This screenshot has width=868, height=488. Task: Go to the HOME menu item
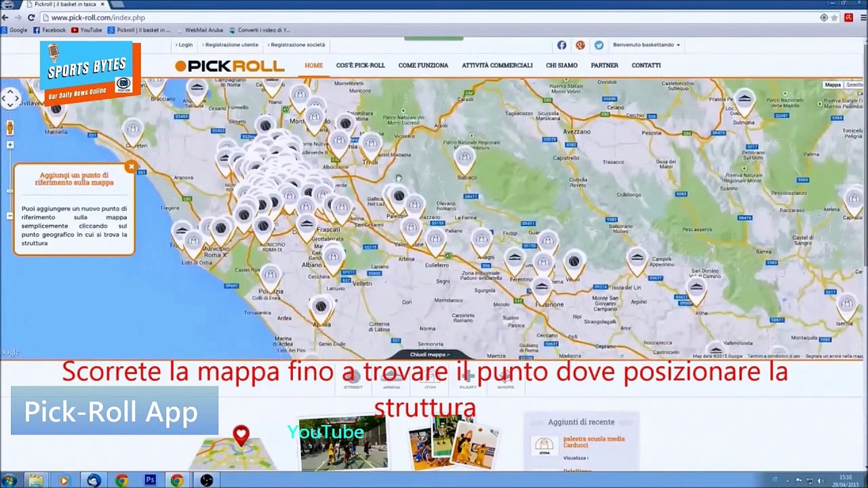[313, 66]
